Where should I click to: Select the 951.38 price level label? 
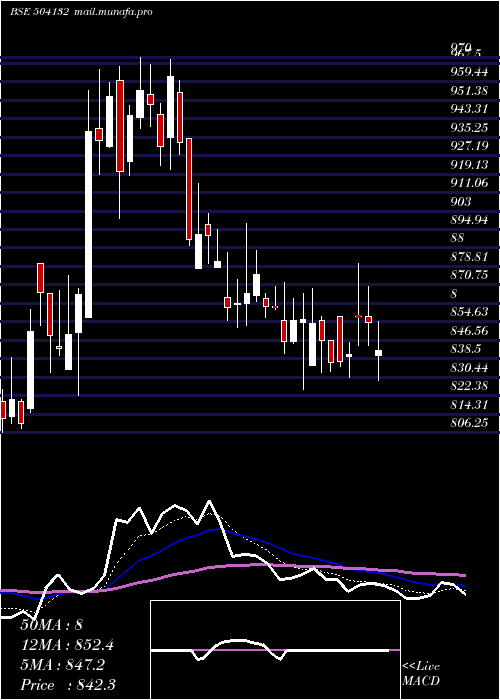click(469, 91)
